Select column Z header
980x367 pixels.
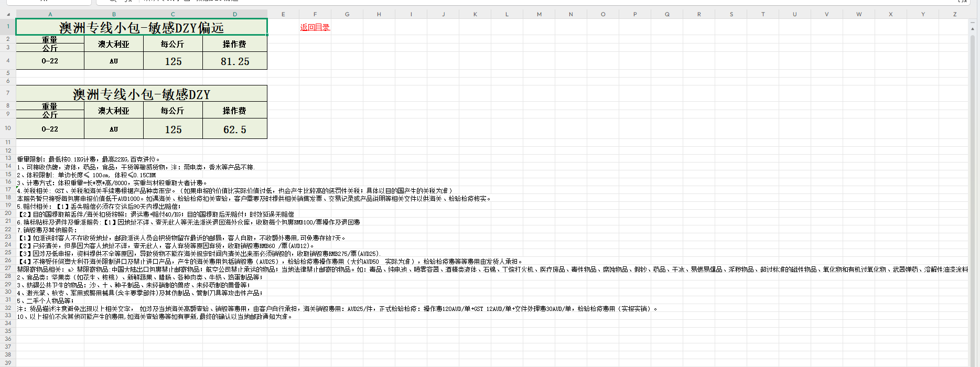click(954, 14)
